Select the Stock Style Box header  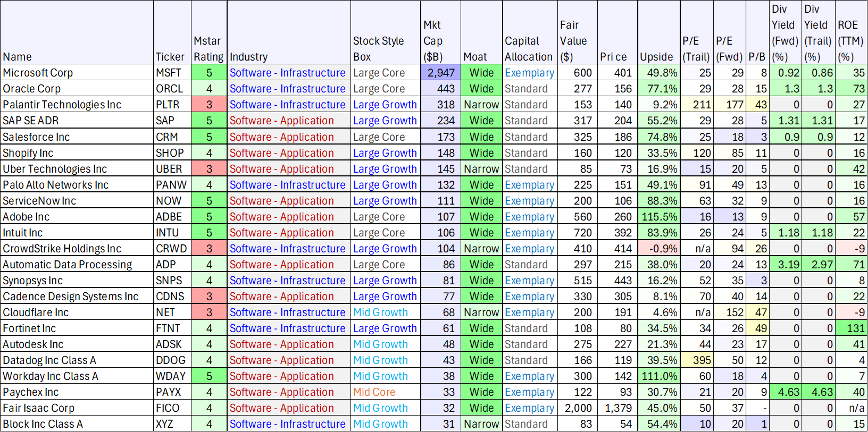click(x=386, y=32)
